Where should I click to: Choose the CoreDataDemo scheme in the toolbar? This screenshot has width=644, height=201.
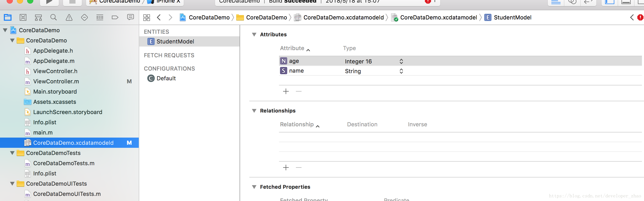(115, 2)
